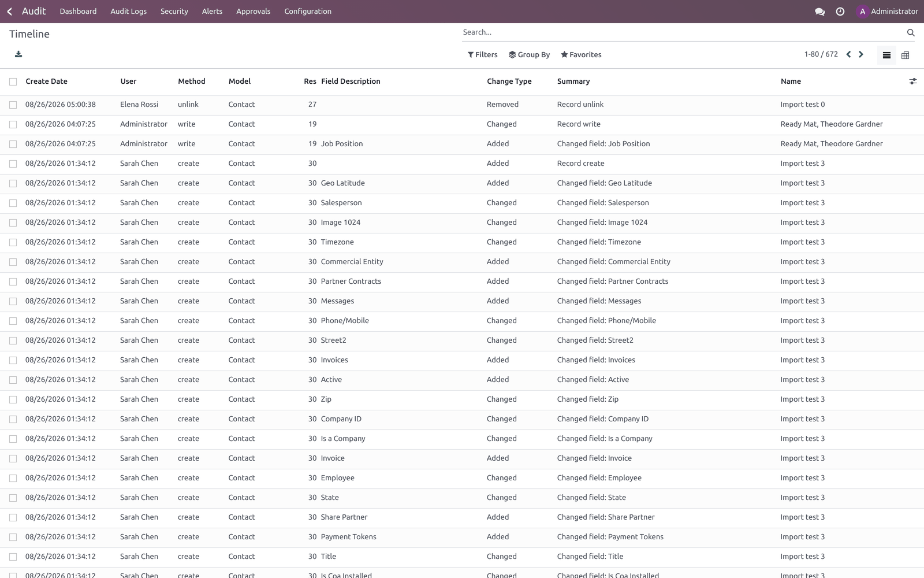Viewport: 924px width, 578px height.
Task: Toggle the select-all rows checkbox
Action: pyautogui.click(x=13, y=81)
